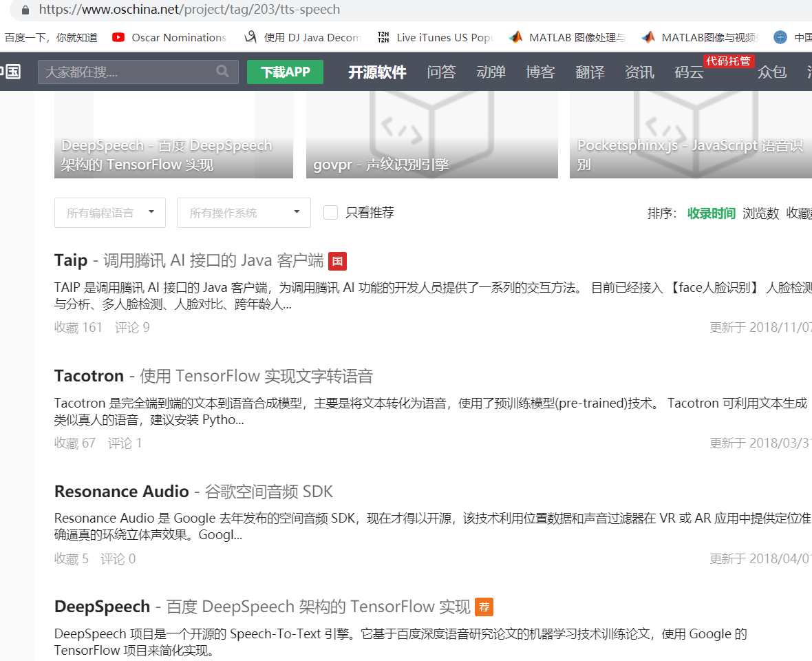The width and height of the screenshot is (812, 661).
Task: Go to the 问答 section
Action: pyautogui.click(x=441, y=72)
